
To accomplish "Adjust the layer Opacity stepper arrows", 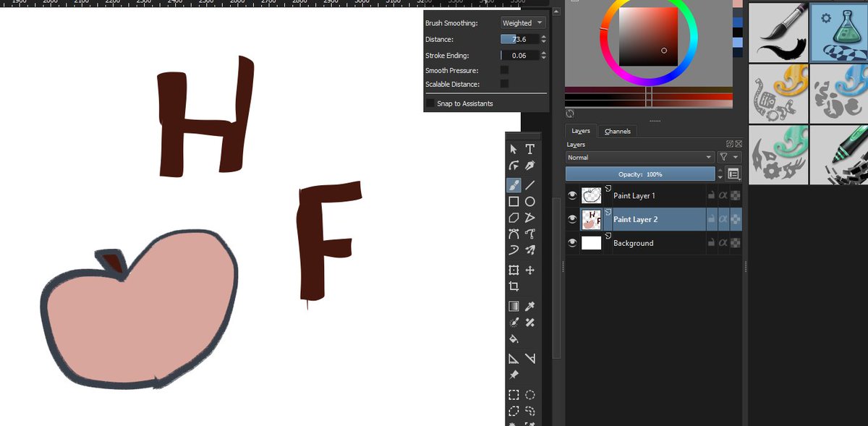I will 720,174.
